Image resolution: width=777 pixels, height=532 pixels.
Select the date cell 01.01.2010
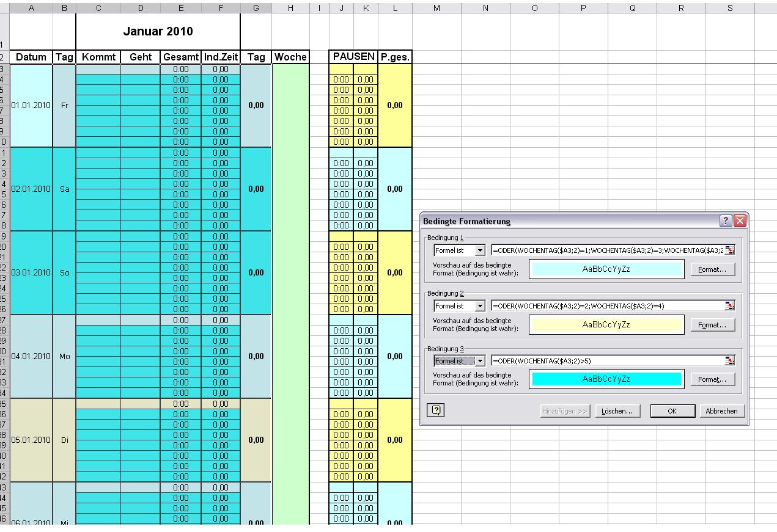[x=31, y=105]
